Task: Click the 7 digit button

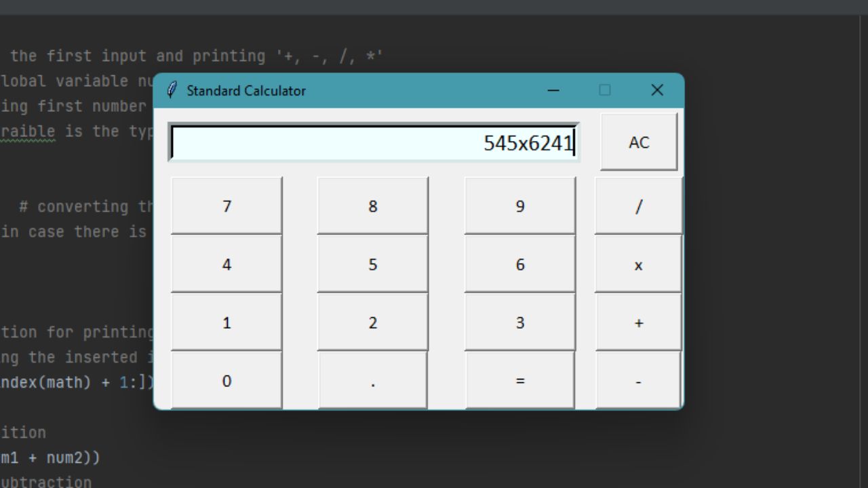Action: click(226, 206)
